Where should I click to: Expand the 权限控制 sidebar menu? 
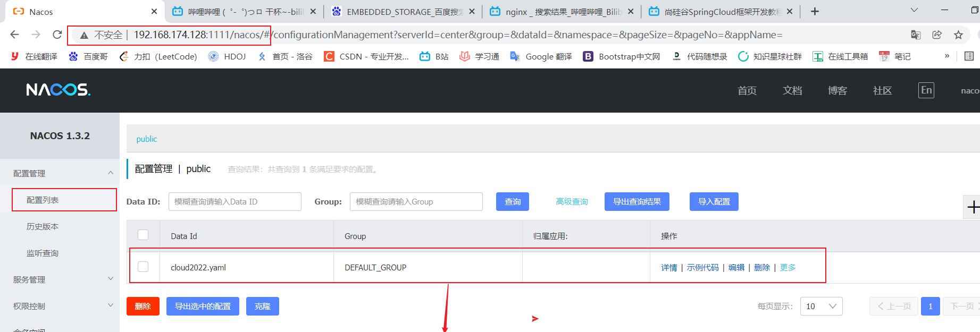tap(60, 306)
